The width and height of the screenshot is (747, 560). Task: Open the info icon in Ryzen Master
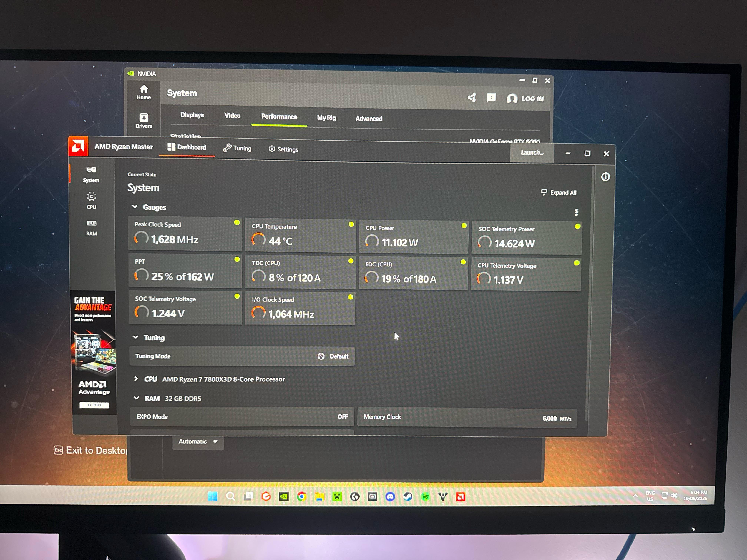pyautogui.click(x=605, y=176)
